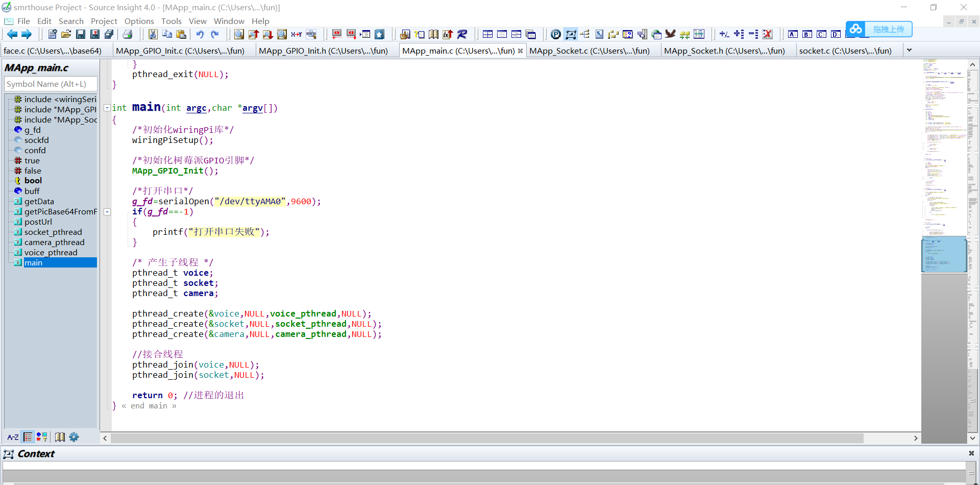This screenshot has height=485, width=980.
Task: Click the Open file folder icon
Action: [66, 34]
